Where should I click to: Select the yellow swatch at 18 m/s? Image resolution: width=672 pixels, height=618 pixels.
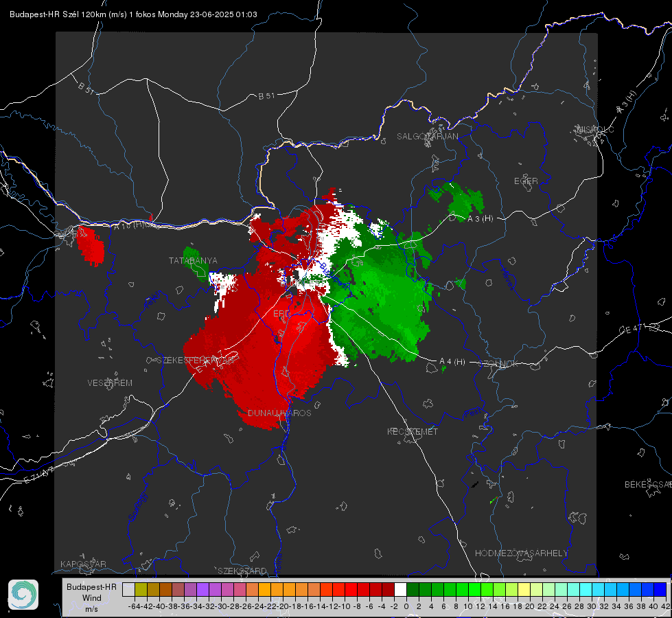point(524,589)
